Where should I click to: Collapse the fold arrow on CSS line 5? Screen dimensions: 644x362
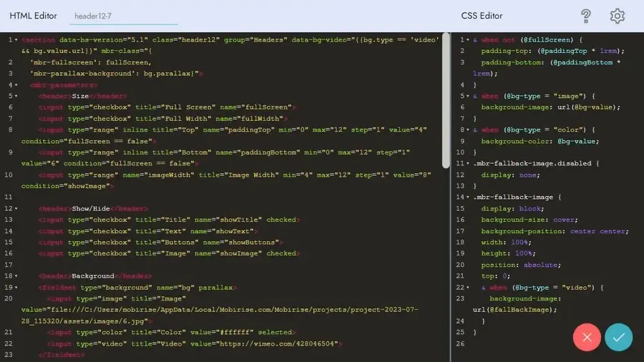click(468, 96)
